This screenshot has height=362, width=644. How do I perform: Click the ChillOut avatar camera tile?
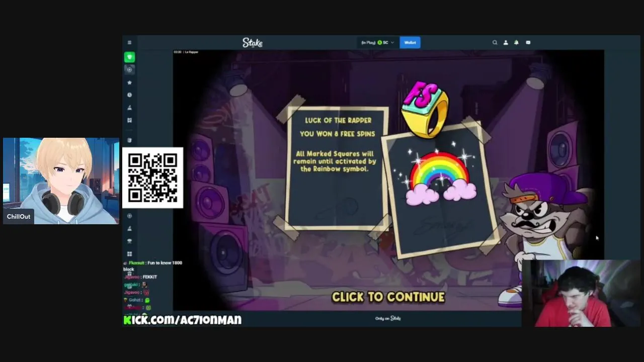pyautogui.click(x=61, y=181)
